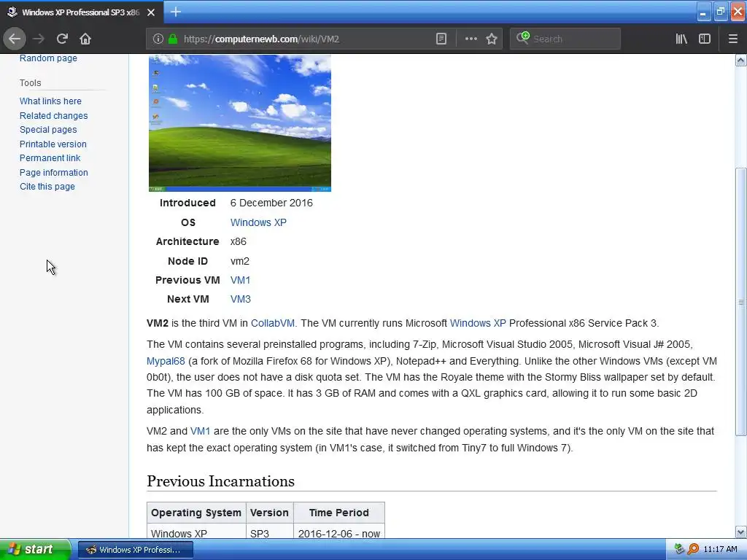Image resolution: width=747 pixels, height=560 pixels.
Task: Minimize the browser window
Action: click(x=703, y=12)
